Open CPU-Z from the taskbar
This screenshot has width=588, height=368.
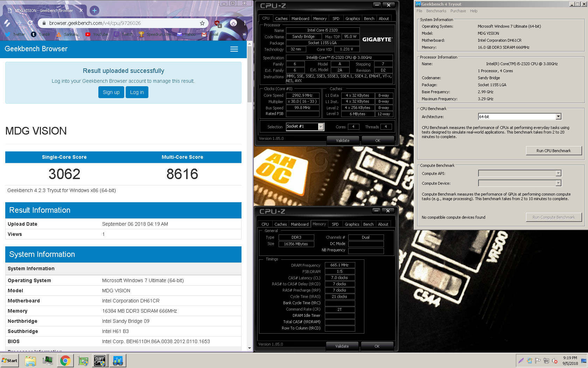(x=100, y=361)
